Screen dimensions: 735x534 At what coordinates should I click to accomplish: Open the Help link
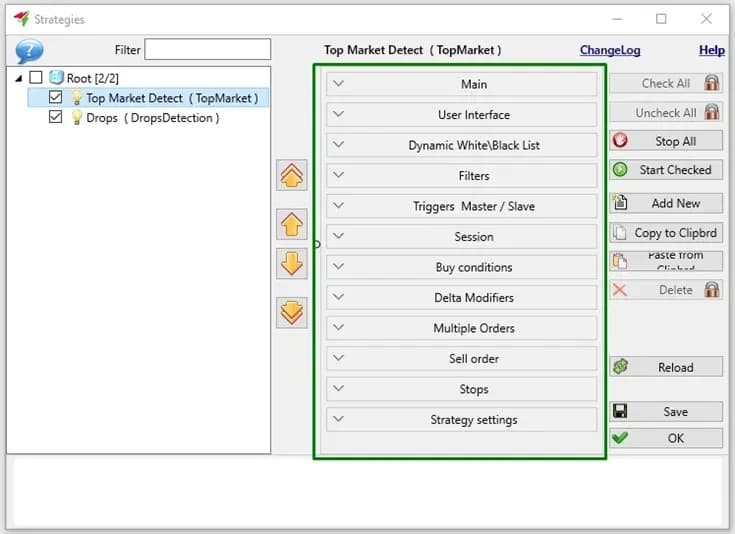712,50
